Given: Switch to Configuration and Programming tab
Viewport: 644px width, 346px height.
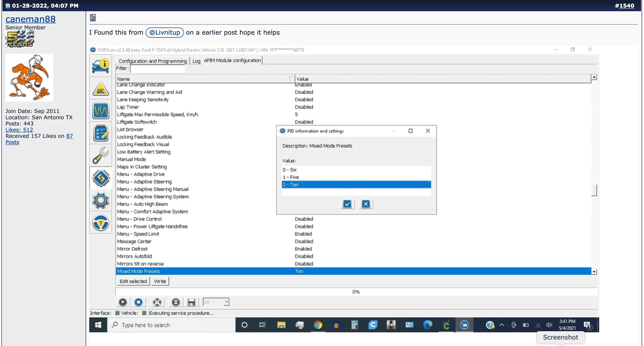Looking at the screenshot, I should tap(152, 61).
